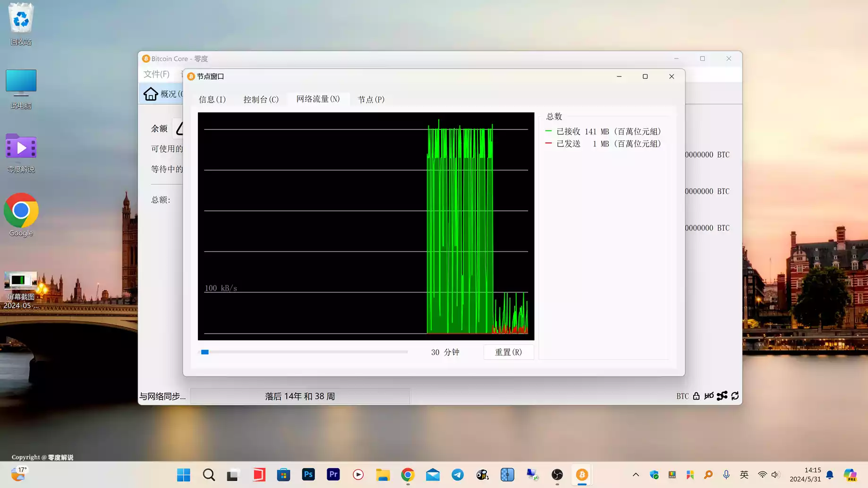Viewport: 868px width, 488px height.
Task: Click the HD wallet icon in status bar
Action: click(x=709, y=396)
